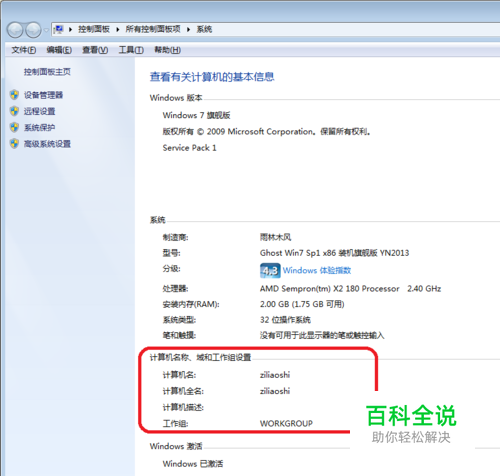Open the 编辑(E) menu

click(x=59, y=50)
